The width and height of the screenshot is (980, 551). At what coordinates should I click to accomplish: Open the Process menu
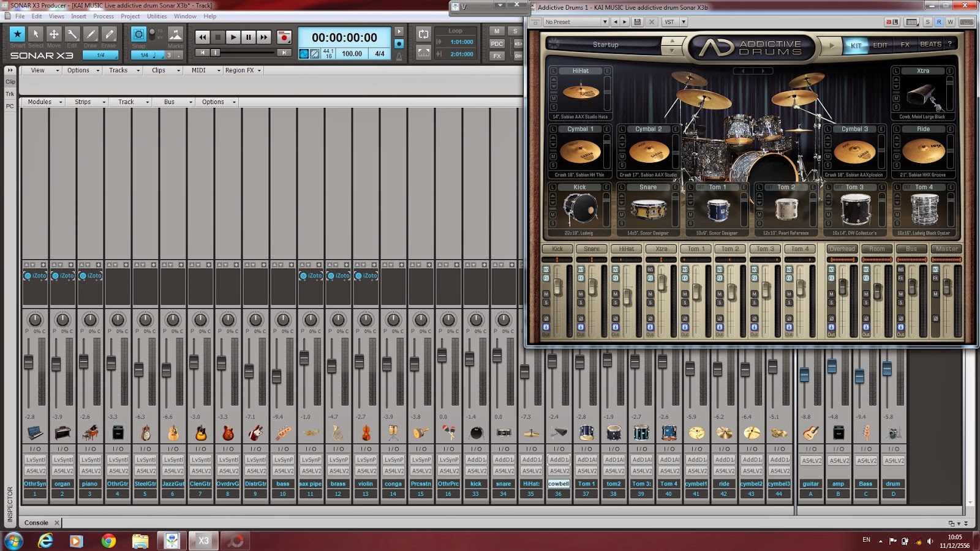coord(104,17)
